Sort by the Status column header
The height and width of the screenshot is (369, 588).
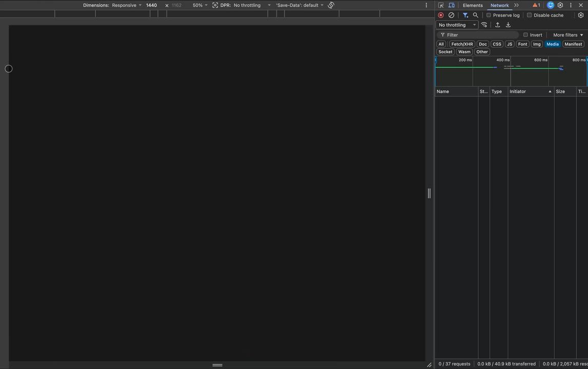point(484,91)
